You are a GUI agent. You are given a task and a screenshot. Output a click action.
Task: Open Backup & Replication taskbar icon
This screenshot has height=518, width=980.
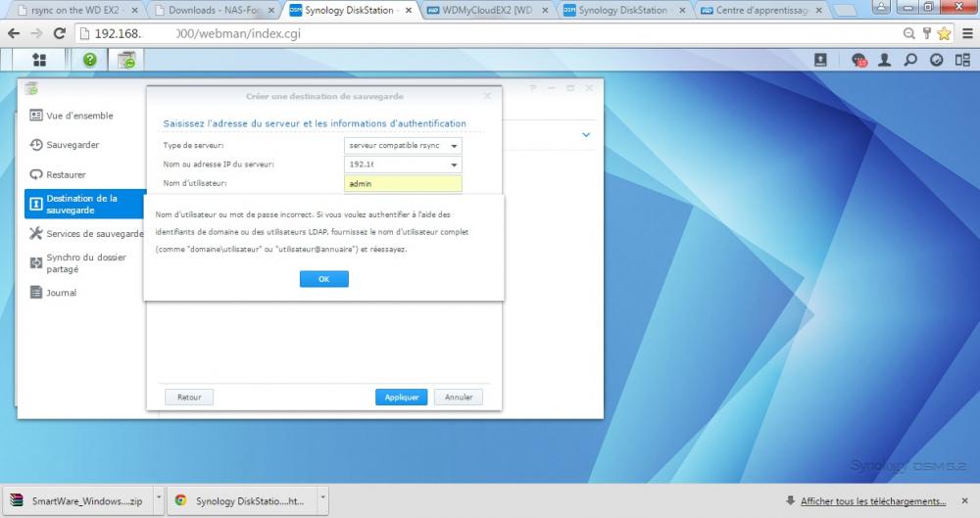tap(126, 60)
